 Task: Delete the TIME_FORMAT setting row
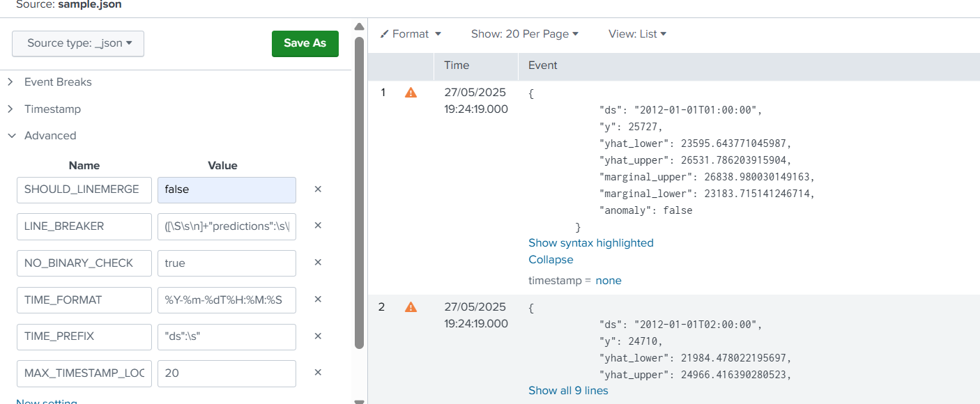pos(318,300)
